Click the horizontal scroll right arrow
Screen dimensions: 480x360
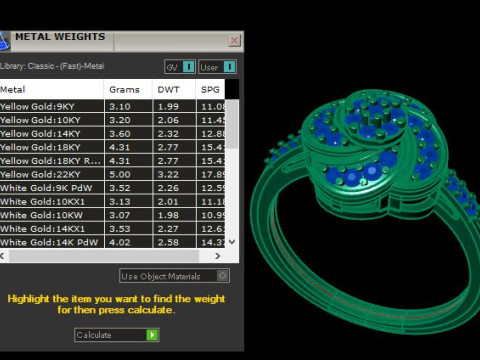[x=218, y=256]
